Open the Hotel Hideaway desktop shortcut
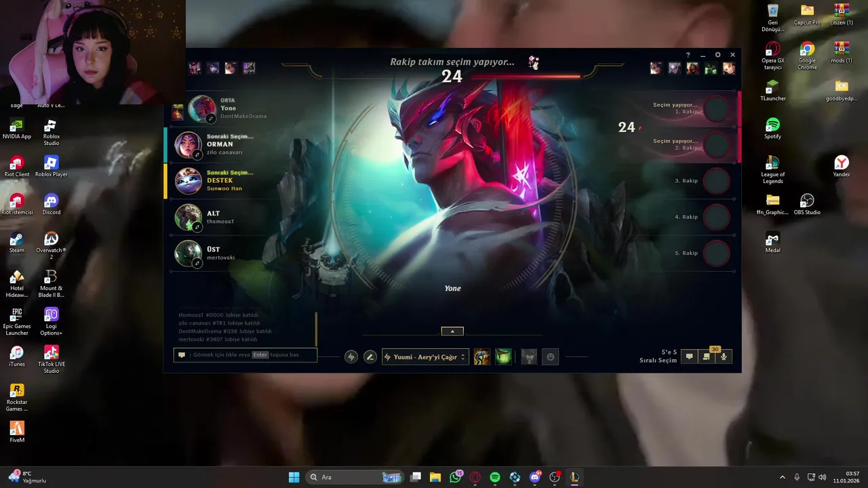The width and height of the screenshot is (868, 488). 17,284
